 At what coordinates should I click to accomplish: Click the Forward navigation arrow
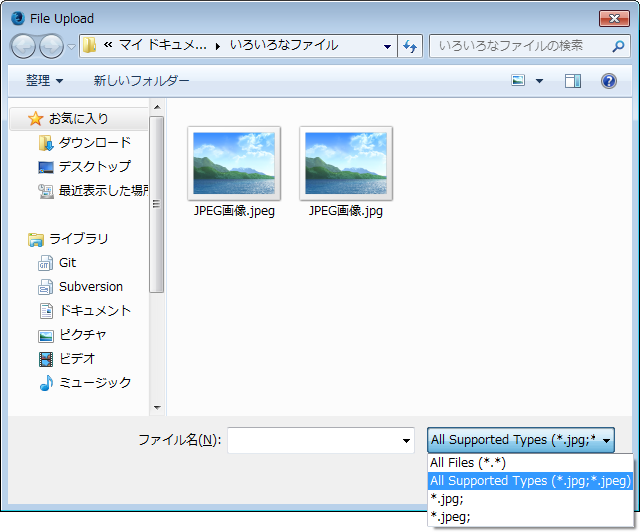tap(51, 46)
